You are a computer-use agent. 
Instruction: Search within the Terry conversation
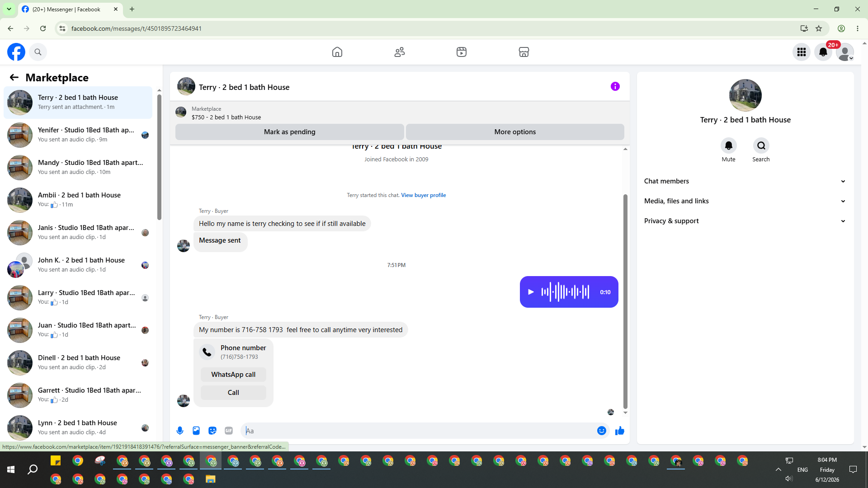[x=761, y=145]
